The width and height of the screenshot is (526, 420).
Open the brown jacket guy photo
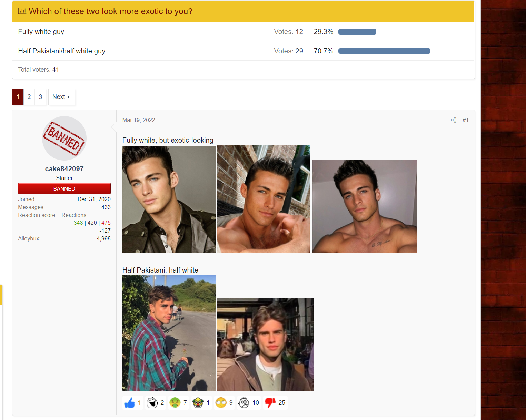(266, 345)
